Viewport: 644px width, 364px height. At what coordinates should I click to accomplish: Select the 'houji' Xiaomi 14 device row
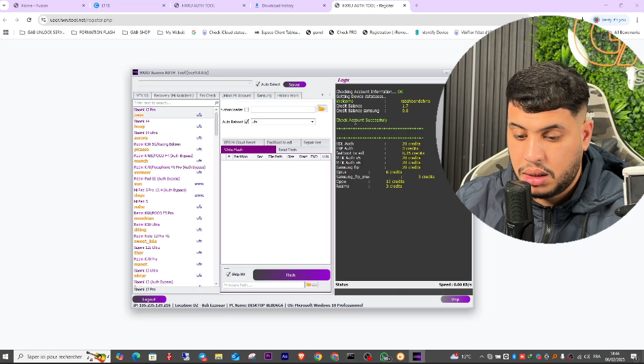(x=173, y=124)
